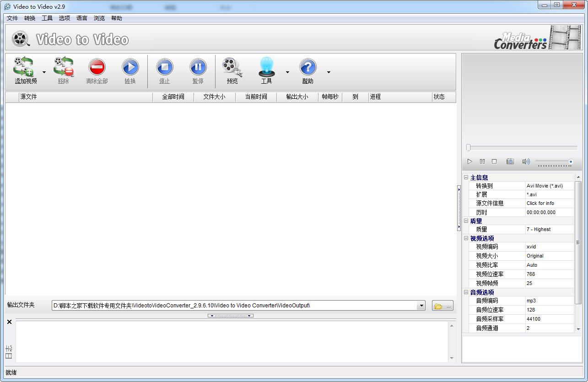The height and width of the screenshot is (382, 588).
Task: Select 'Avi Movie (*.avi)' value
Action: 550,186
